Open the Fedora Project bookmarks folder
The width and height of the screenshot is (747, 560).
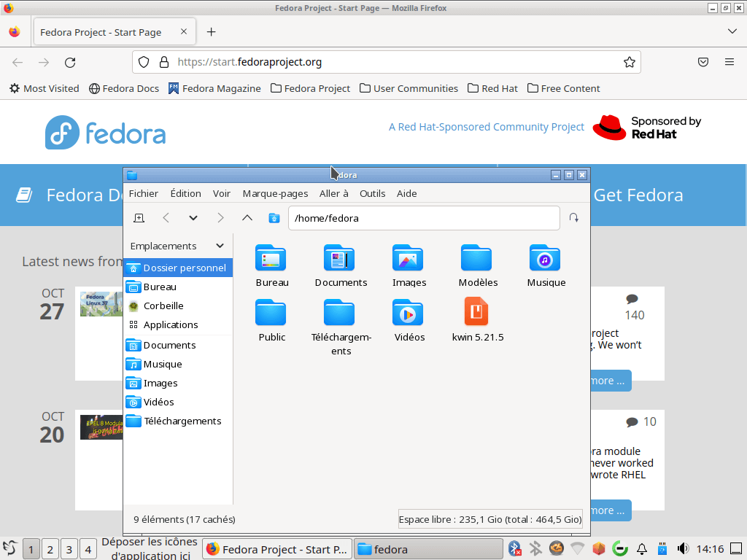(x=310, y=88)
